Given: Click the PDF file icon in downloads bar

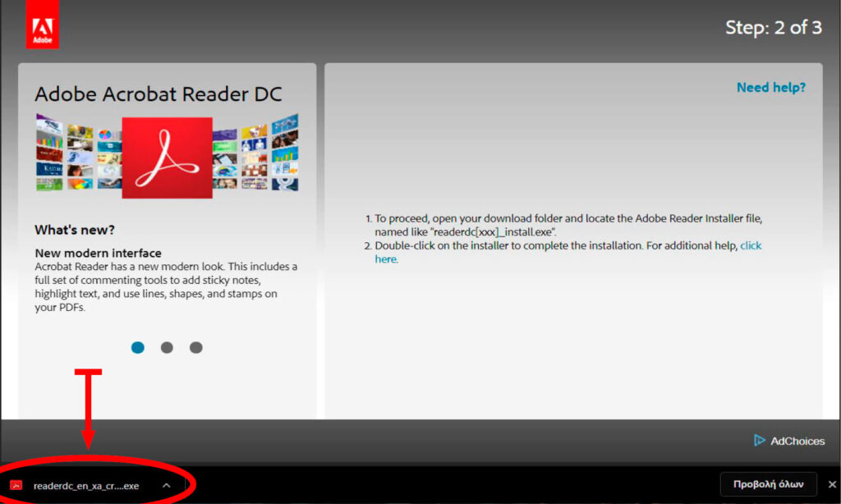Looking at the screenshot, I should 16,485.
